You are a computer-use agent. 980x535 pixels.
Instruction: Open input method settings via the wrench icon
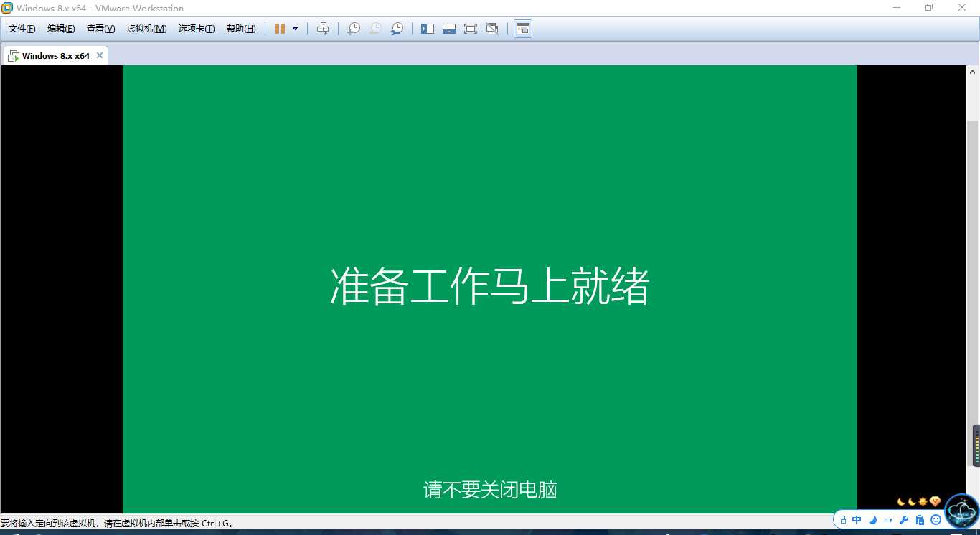[903, 520]
